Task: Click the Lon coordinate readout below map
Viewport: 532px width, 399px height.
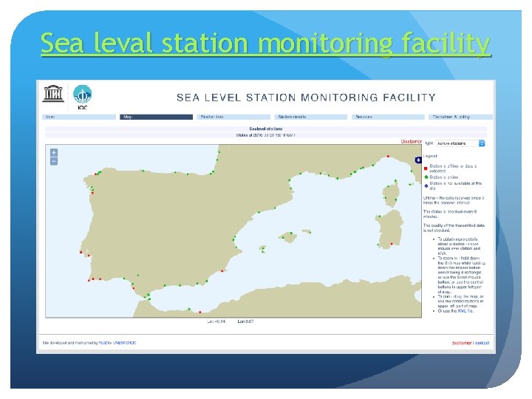Action: (x=245, y=321)
